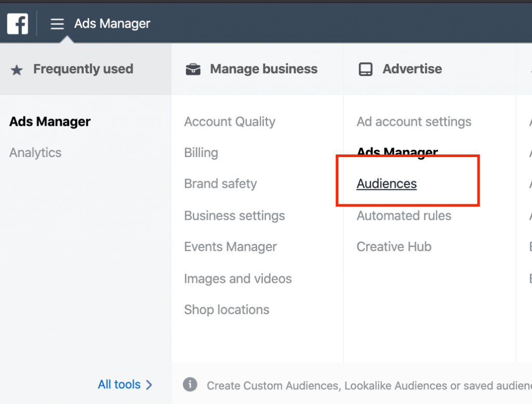Open Creative Hub

tap(394, 247)
